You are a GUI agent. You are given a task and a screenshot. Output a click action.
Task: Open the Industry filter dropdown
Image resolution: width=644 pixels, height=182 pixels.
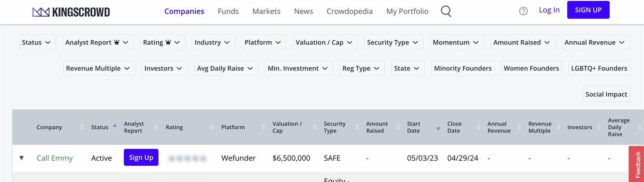point(213,42)
